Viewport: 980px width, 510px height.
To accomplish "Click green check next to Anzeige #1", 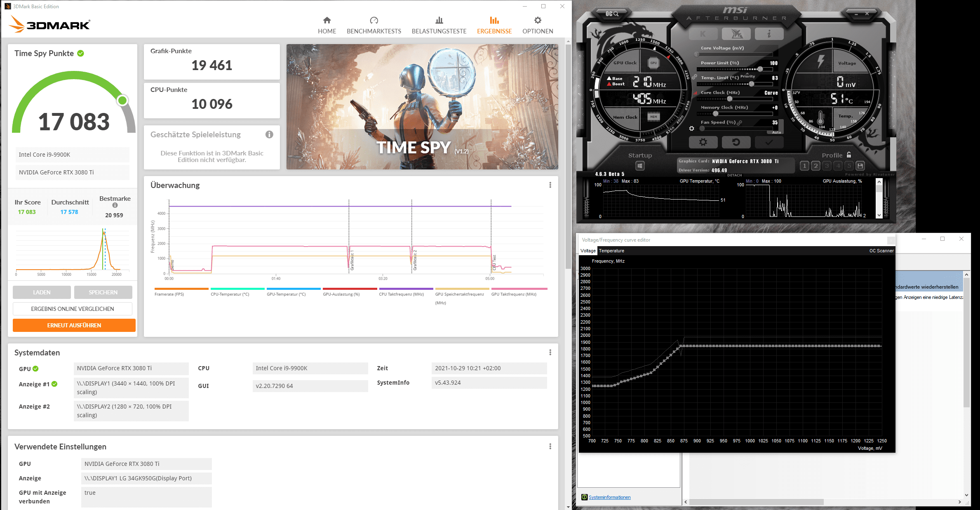I will click(54, 384).
